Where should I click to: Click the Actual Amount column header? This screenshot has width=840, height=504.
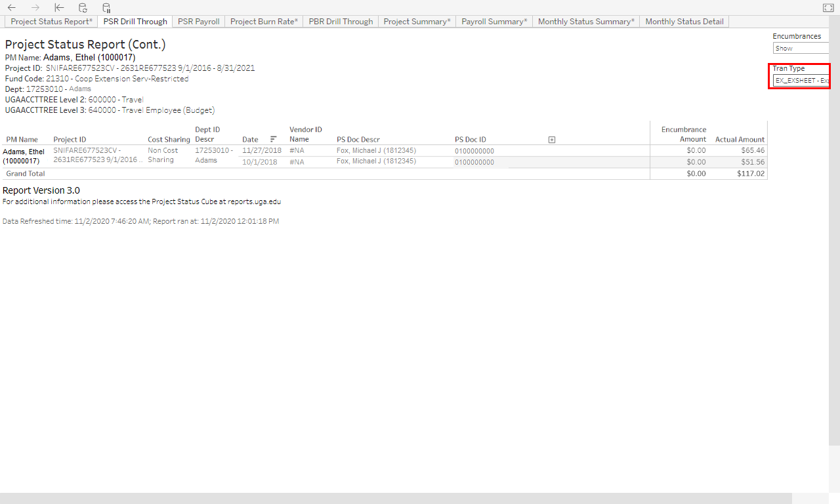pyautogui.click(x=740, y=140)
